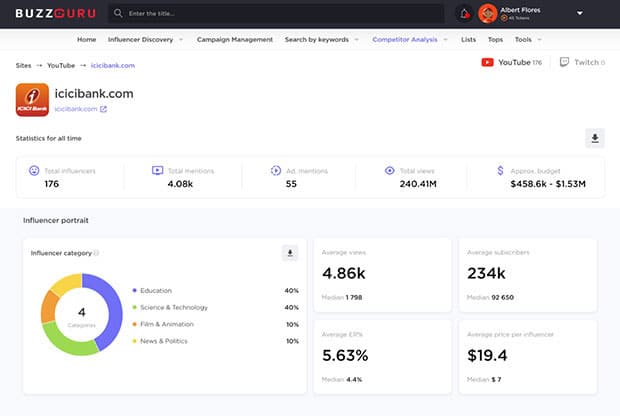Open Campaign Management menu item
The image size is (620, 416).
click(234, 40)
